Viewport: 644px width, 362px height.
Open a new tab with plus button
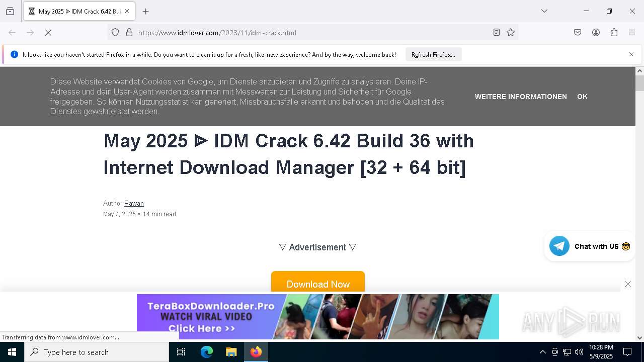coord(146,11)
